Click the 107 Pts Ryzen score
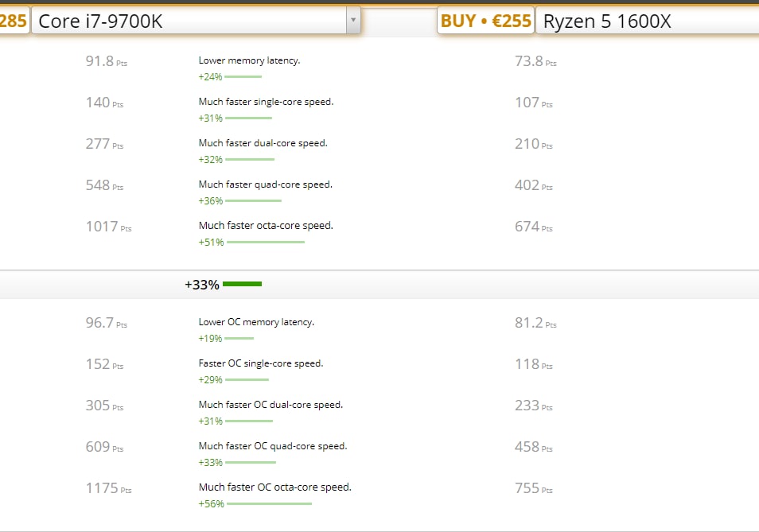Screen dimensions: 759x532 click(x=533, y=103)
